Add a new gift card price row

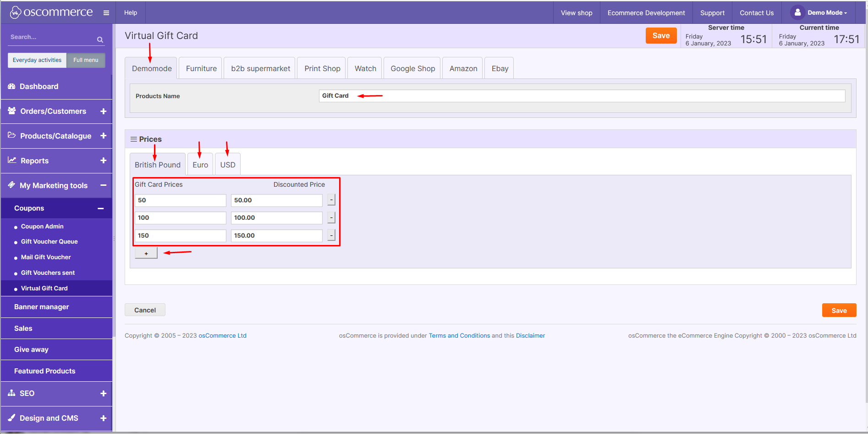146,253
